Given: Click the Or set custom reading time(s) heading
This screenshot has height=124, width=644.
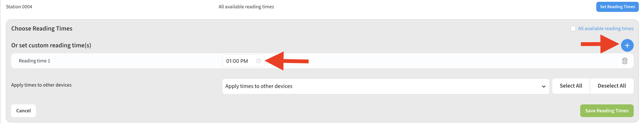Looking at the screenshot, I should 51,45.
